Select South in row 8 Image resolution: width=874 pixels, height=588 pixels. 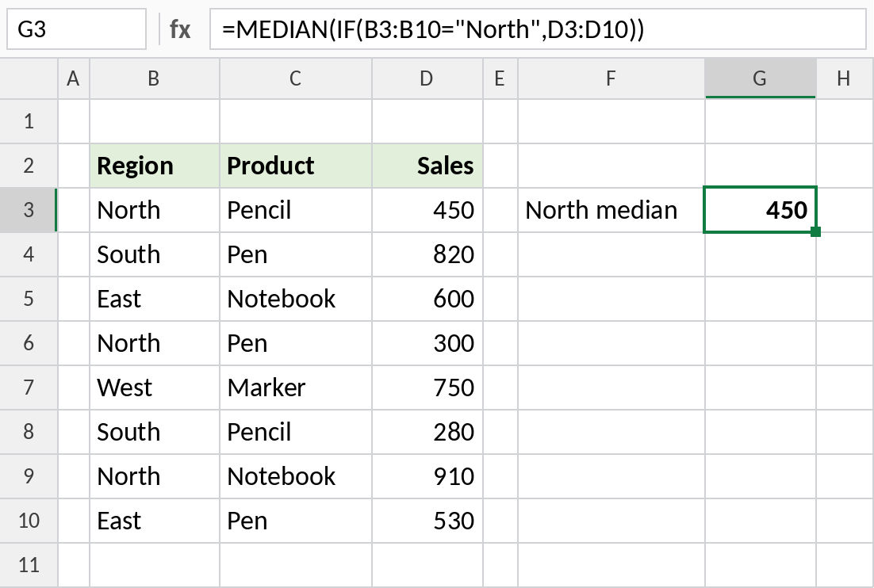(155, 432)
